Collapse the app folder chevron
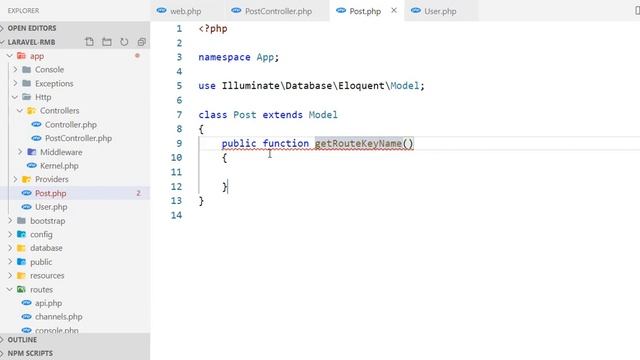Image resolution: width=640 pixels, height=360 pixels. click(x=9, y=56)
